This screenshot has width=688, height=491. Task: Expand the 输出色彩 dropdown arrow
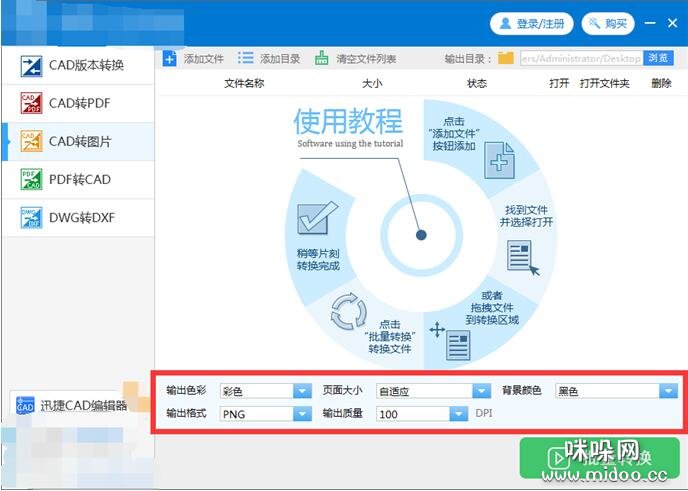pyautogui.click(x=302, y=391)
